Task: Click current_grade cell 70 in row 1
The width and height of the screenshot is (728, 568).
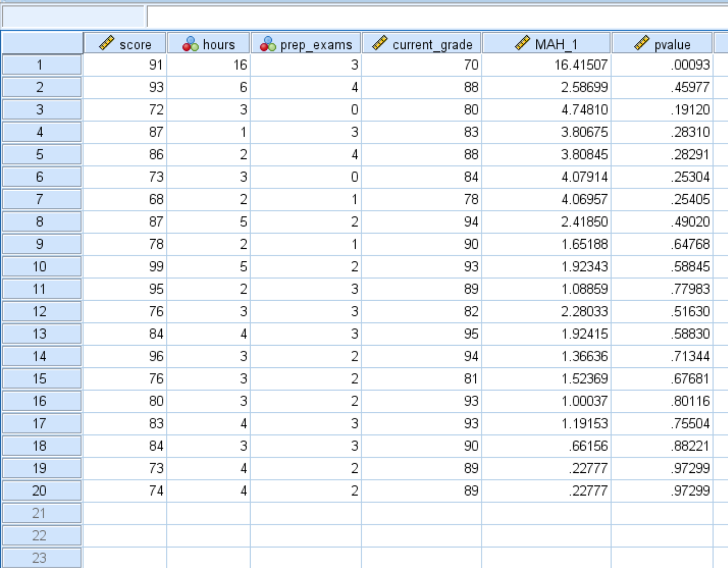Action: point(422,65)
